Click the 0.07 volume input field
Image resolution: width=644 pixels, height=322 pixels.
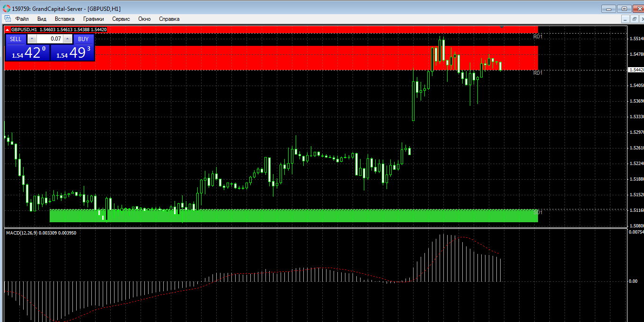[50, 39]
